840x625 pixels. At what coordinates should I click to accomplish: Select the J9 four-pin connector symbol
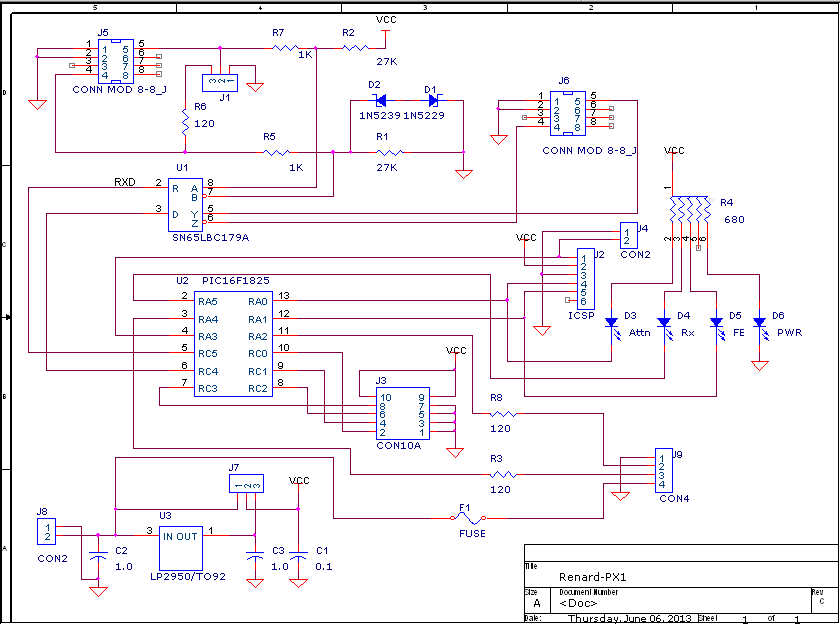click(664, 471)
